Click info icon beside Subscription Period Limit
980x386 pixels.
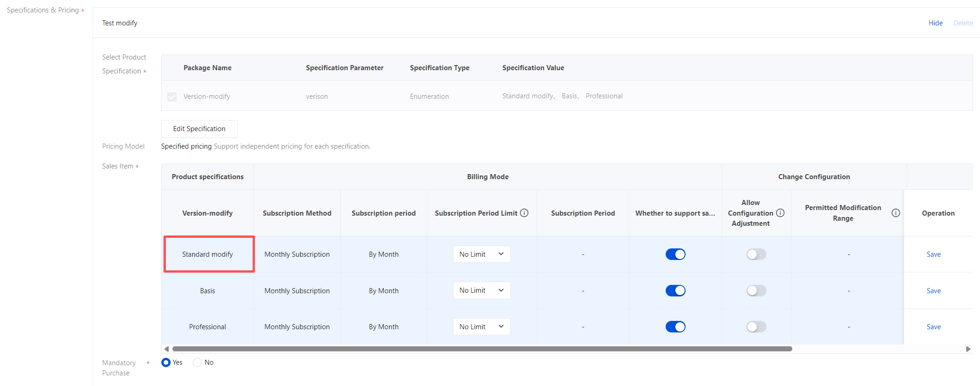pyautogui.click(x=524, y=213)
